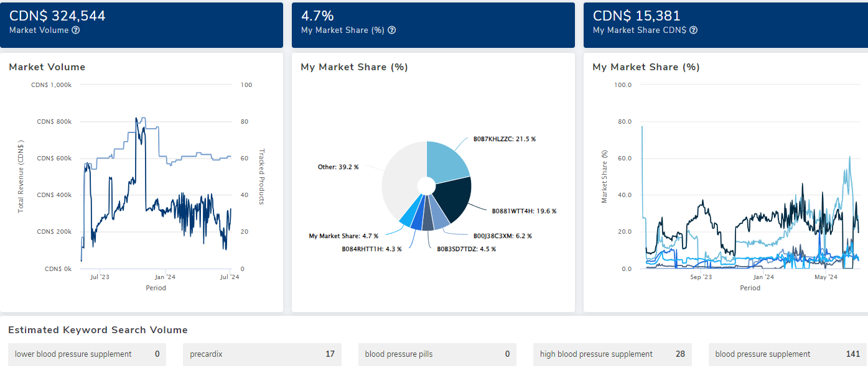Click the Sep '23 label on share chart
This screenshot has height=368, width=868.
(x=701, y=277)
